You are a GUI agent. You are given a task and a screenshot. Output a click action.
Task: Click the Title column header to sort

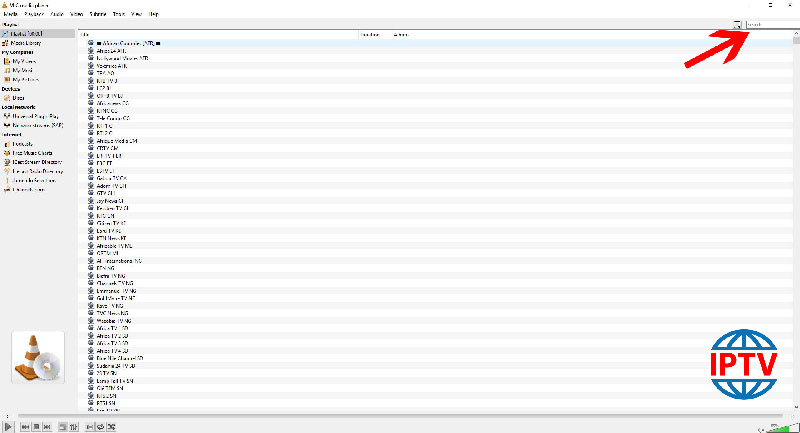[85, 34]
